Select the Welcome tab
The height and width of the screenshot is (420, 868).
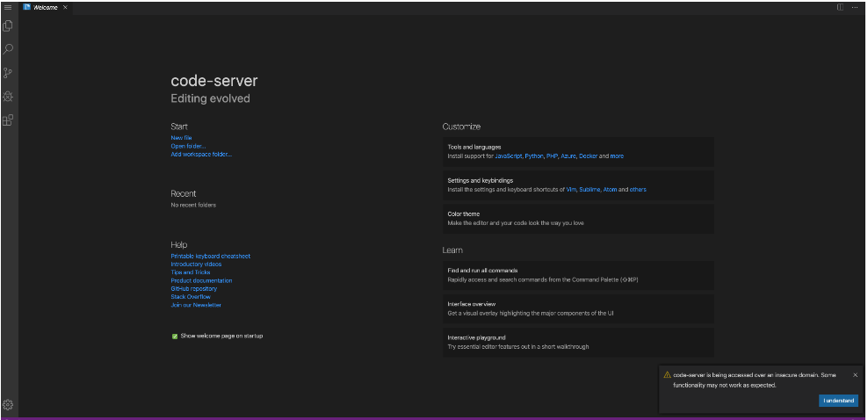coord(46,7)
